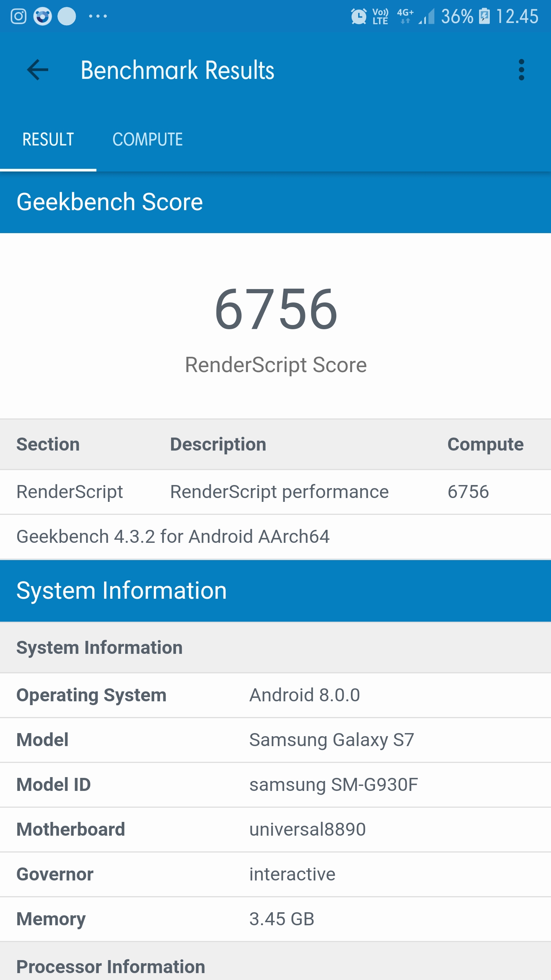Tap the Operating System label
Image resolution: width=551 pixels, height=980 pixels.
coord(91,696)
